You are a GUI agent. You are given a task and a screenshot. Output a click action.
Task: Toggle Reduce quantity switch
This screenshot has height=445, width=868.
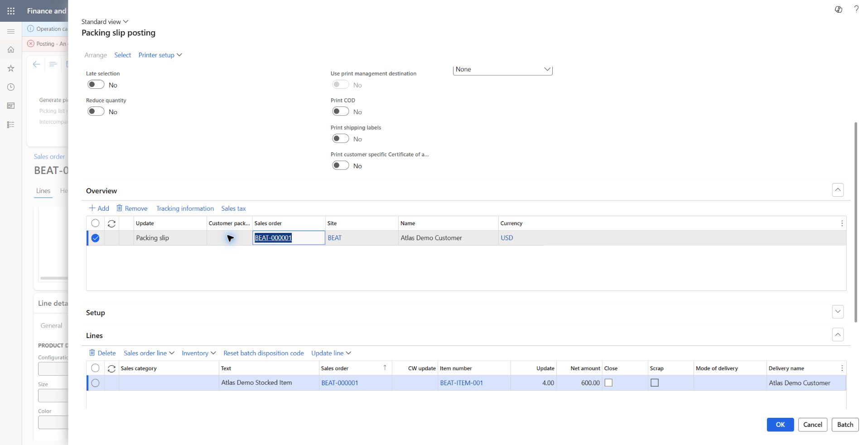tap(96, 111)
